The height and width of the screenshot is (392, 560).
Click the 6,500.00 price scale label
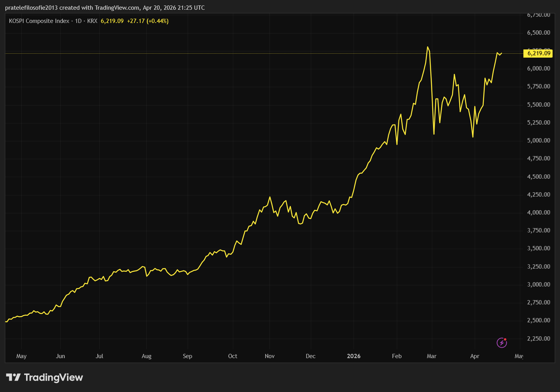click(x=539, y=33)
